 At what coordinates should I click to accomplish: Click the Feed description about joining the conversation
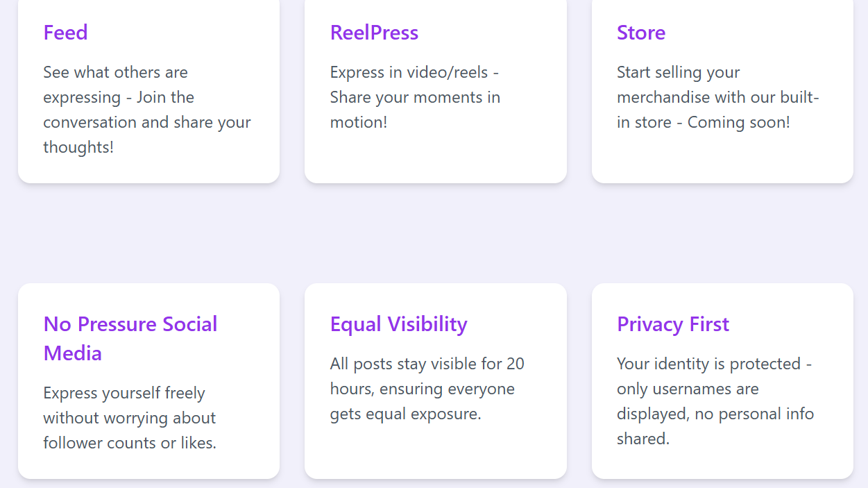(147, 110)
